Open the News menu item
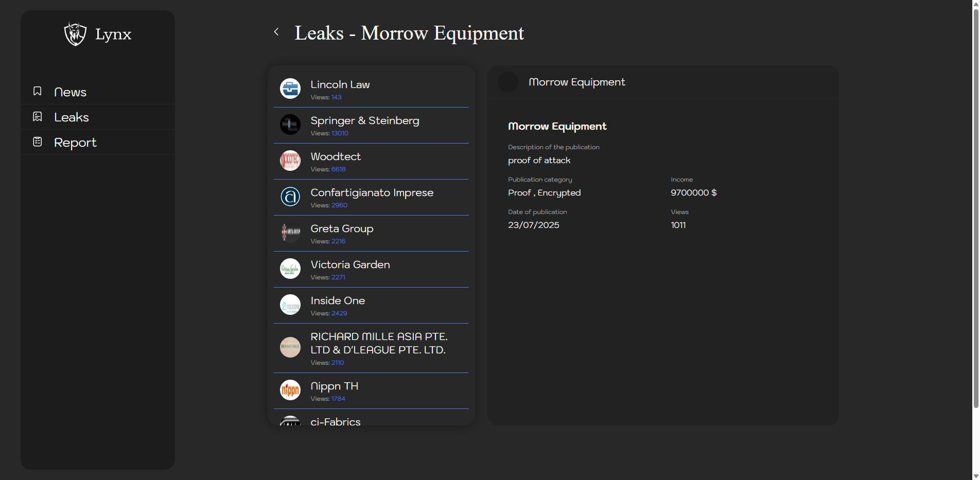980x480 pixels. [x=70, y=92]
